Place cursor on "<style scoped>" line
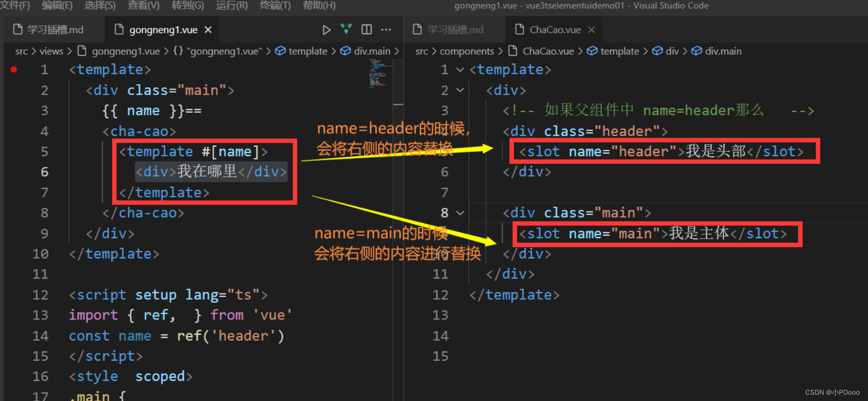 coord(131,376)
